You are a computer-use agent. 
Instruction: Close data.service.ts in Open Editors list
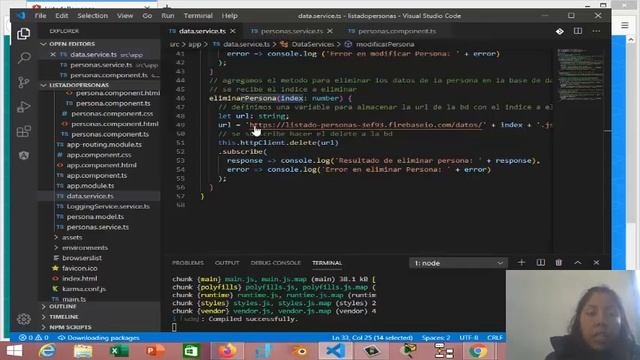[x=53, y=54]
